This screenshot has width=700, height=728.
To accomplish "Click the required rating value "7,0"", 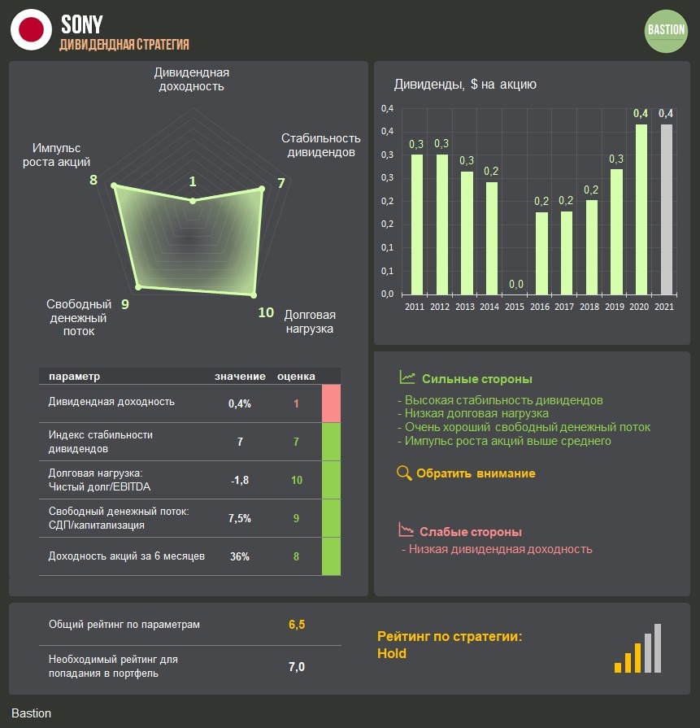I will tap(297, 667).
